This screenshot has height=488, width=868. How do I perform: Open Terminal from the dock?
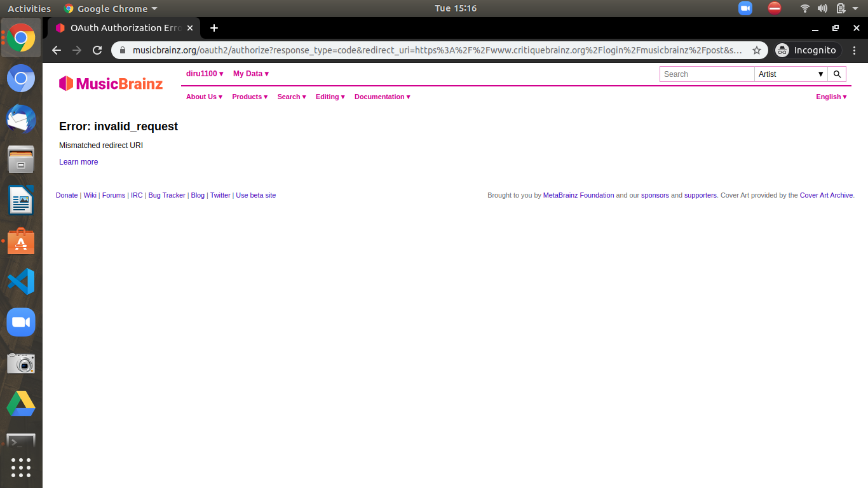[21, 440]
